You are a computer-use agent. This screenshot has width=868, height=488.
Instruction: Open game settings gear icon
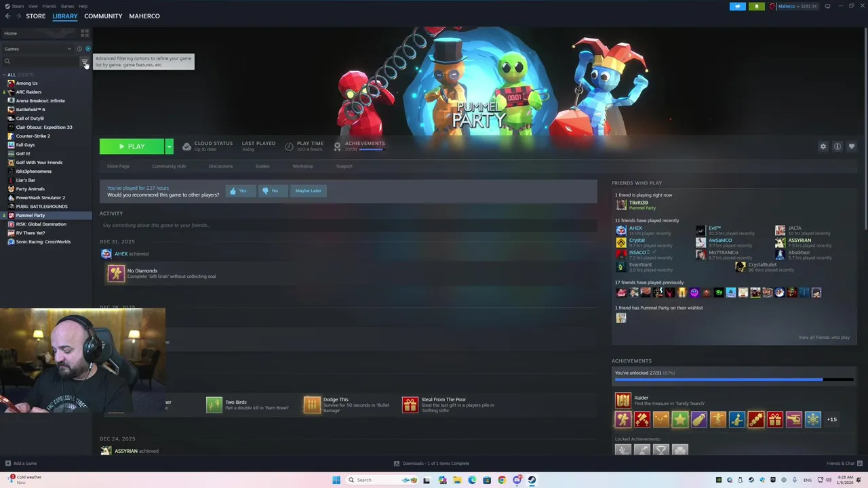click(823, 146)
